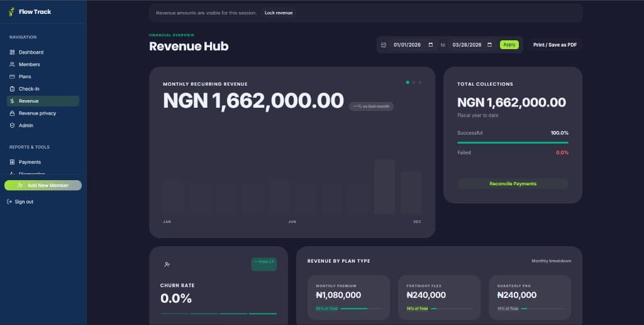
Task: Open Revenue privacy via its lock icon
Action: 12,113
